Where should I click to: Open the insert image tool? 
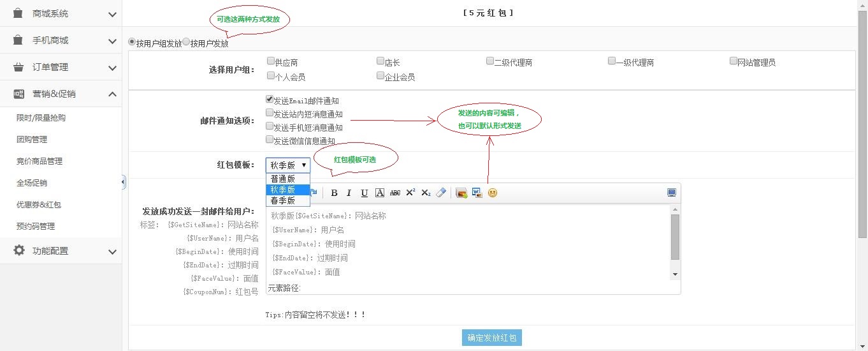(x=461, y=193)
